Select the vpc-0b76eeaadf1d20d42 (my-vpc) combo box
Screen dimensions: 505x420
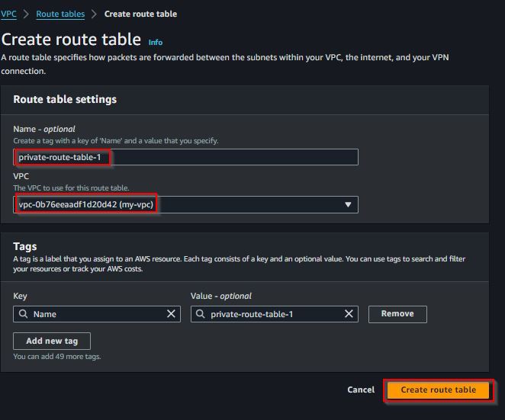[x=185, y=205]
